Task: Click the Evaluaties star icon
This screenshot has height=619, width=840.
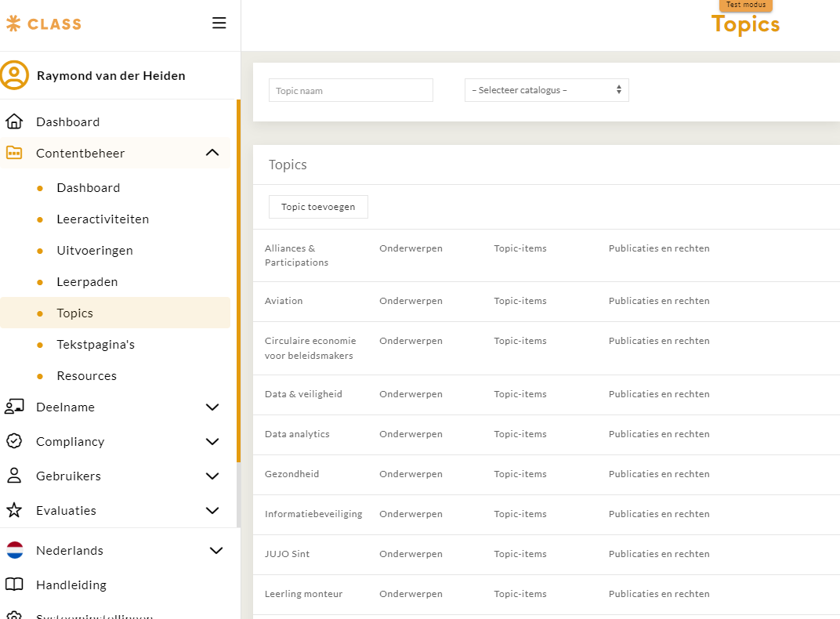Action: pos(14,510)
